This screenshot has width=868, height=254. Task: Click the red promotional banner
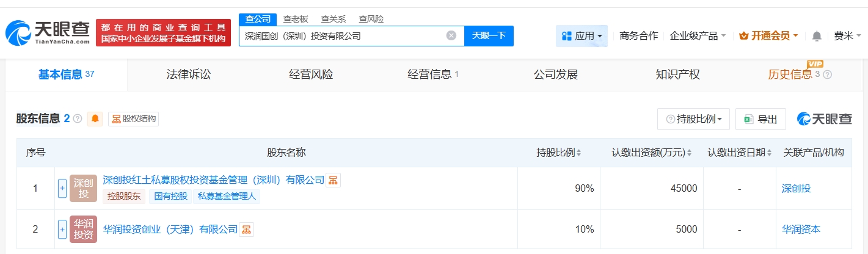pos(163,33)
